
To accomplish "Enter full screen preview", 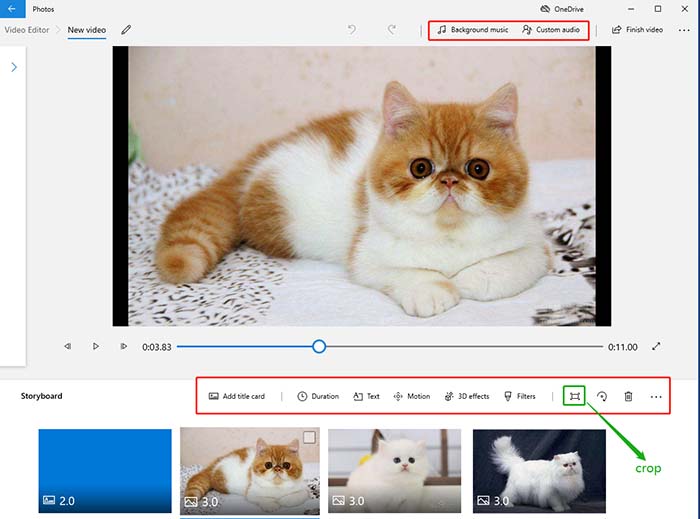I will [x=656, y=346].
